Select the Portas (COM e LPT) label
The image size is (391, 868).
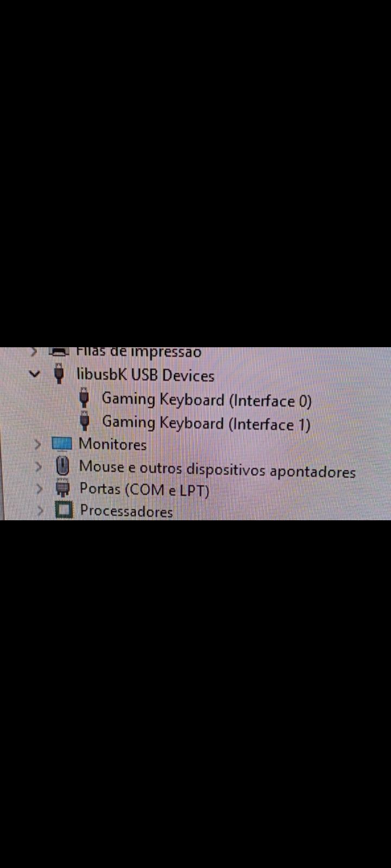(x=144, y=490)
